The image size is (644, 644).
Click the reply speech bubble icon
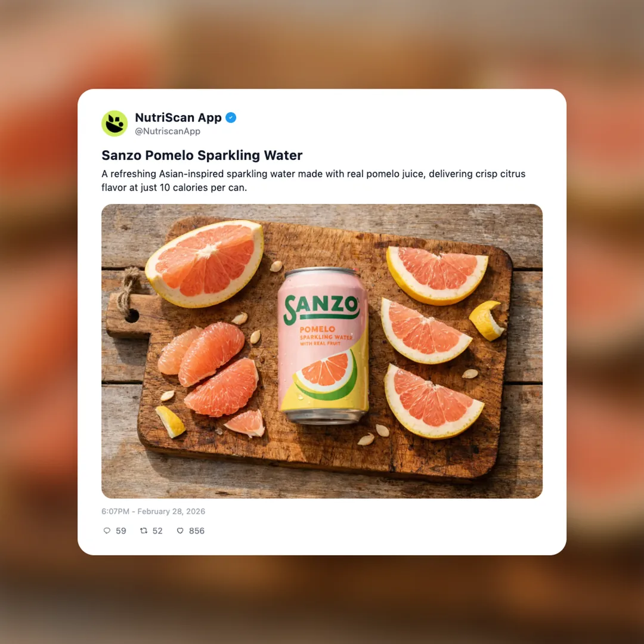(x=107, y=531)
